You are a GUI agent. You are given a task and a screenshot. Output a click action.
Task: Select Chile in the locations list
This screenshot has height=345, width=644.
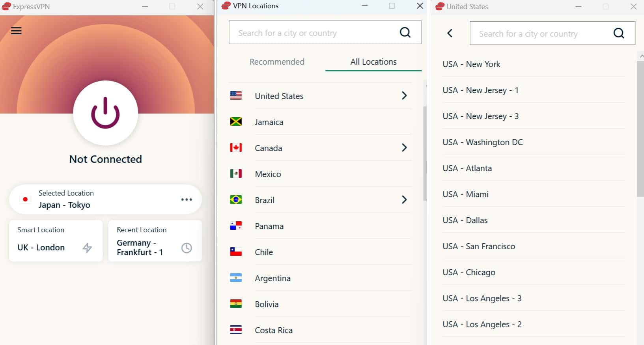pos(320,252)
